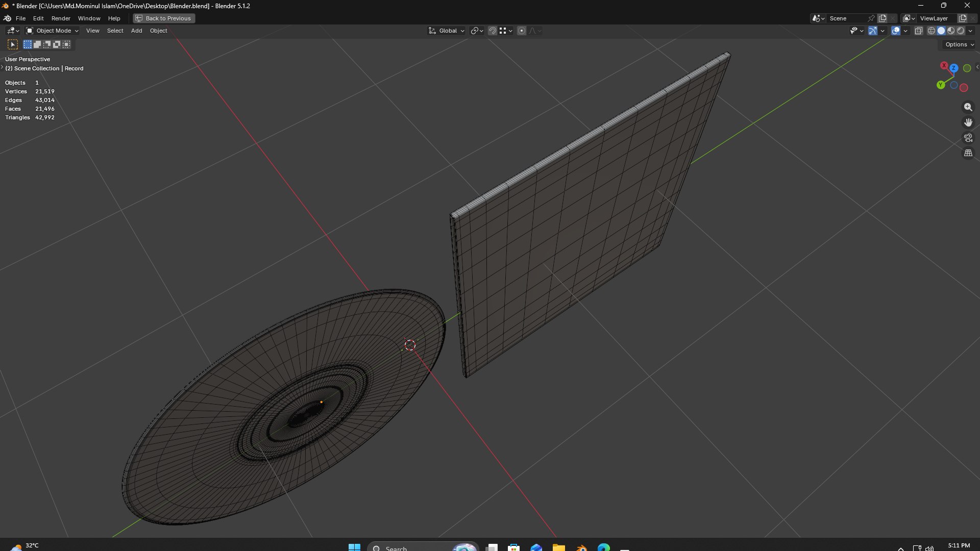Click the Blender logo menu icon
Image resolution: width=980 pixels, height=551 pixels.
click(x=8, y=18)
